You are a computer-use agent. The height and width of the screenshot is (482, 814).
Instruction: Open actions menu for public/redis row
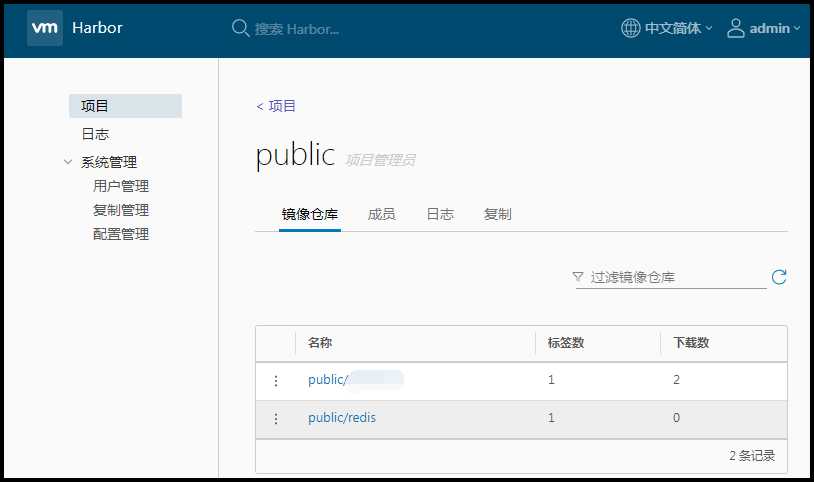point(276,419)
